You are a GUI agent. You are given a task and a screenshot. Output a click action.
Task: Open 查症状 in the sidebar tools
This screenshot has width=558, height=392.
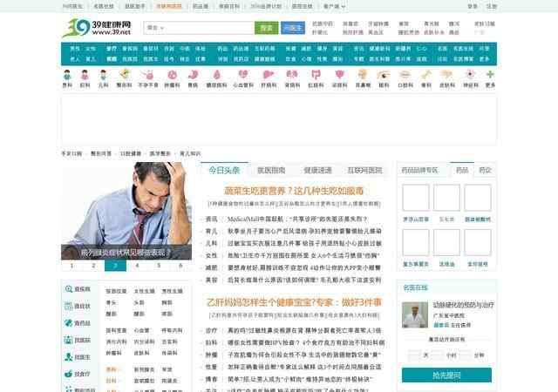tap(78, 306)
